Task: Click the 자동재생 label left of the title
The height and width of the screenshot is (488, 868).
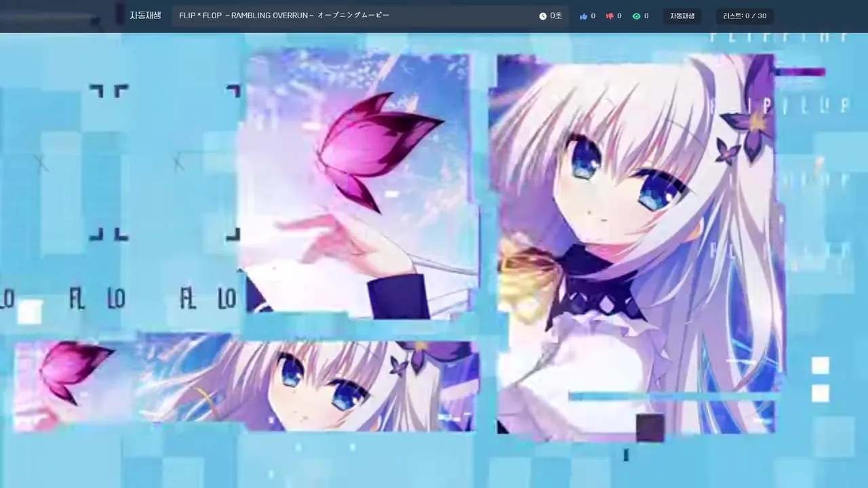Action: click(145, 16)
